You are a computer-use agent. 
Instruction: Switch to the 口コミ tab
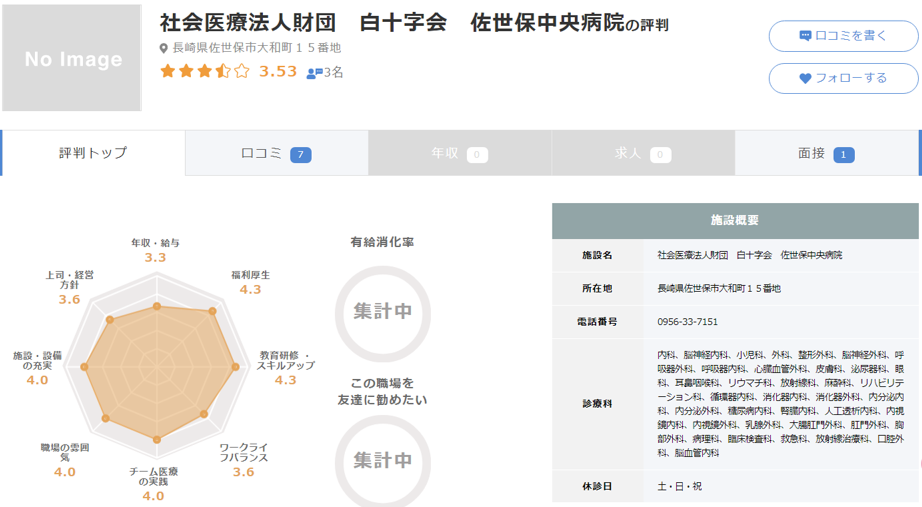[x=277, y=153]
